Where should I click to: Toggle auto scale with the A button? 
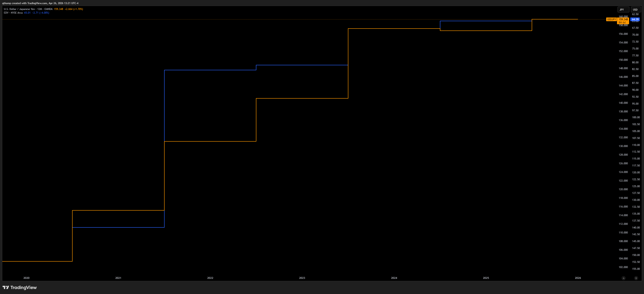point(623,278)
